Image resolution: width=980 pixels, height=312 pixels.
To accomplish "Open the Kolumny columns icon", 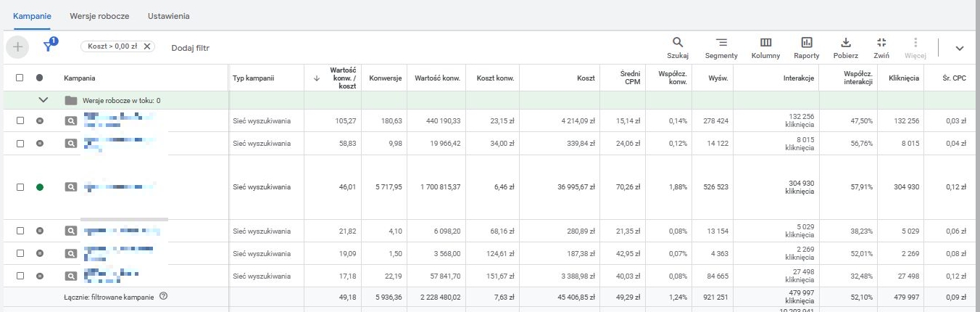I will tap(765, 43).
